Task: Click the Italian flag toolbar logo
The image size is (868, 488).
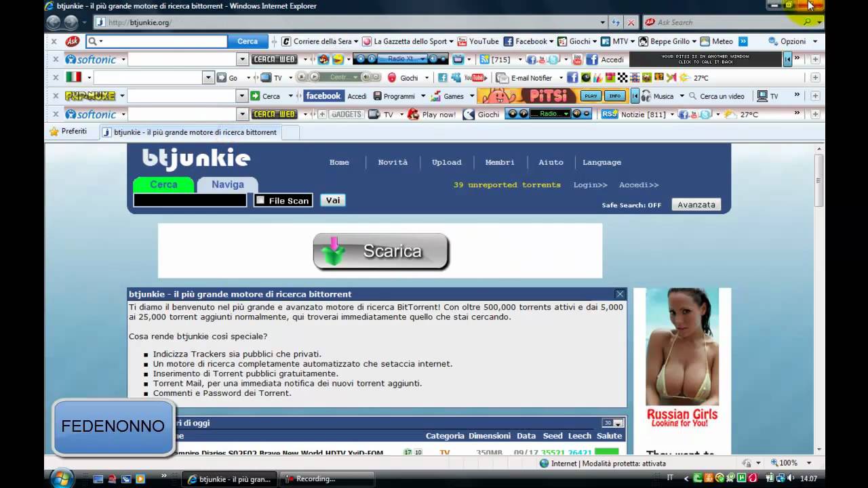Action: (x=73, y=77)
